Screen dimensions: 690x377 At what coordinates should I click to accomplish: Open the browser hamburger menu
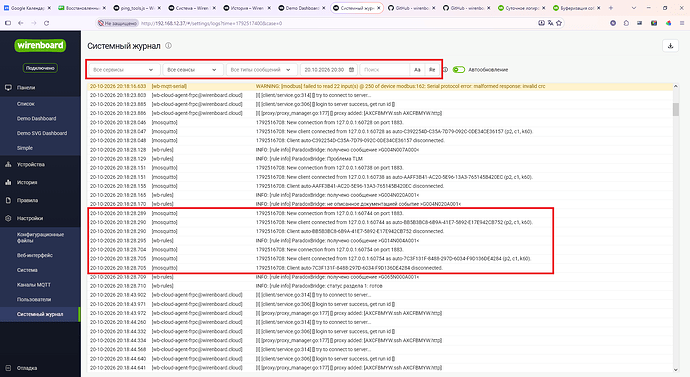tap(683, 23)
